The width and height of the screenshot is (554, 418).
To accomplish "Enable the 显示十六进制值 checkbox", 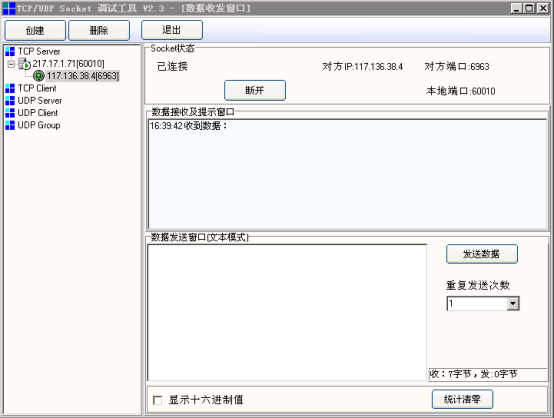I will pos(158,400).
